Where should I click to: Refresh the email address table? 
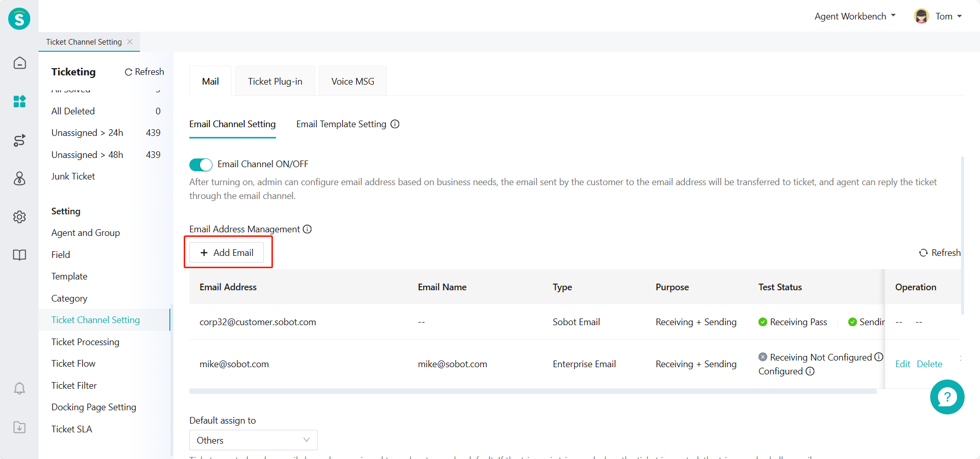point(939,253)
